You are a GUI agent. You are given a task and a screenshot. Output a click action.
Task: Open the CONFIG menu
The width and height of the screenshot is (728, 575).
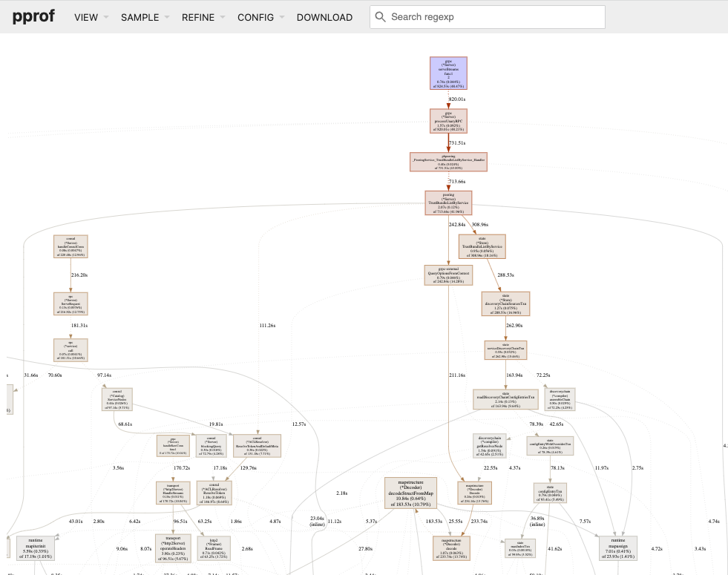[260, 17]
